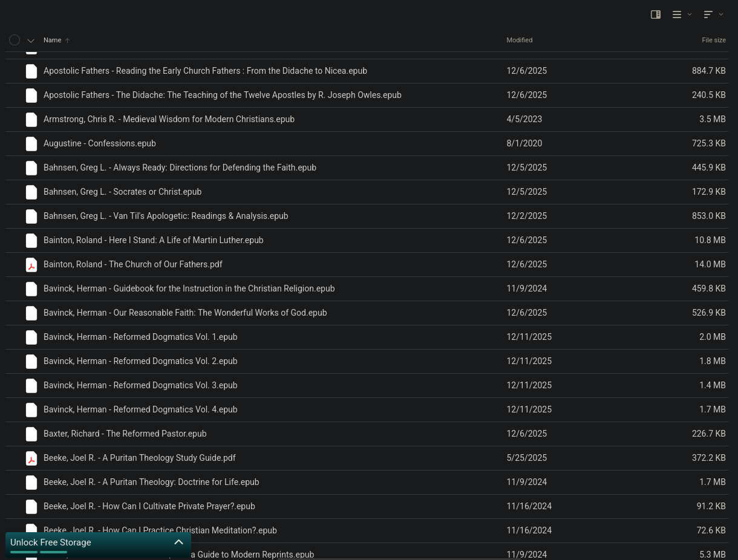Click modified date 5/25/2025
738x560 pixels.
point(527,458)
